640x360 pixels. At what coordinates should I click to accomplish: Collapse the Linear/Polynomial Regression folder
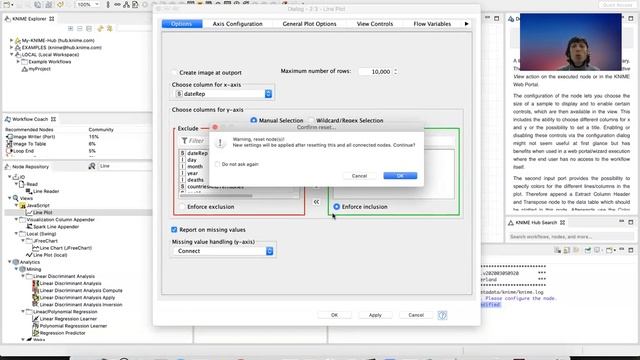[x=23, y=311]
